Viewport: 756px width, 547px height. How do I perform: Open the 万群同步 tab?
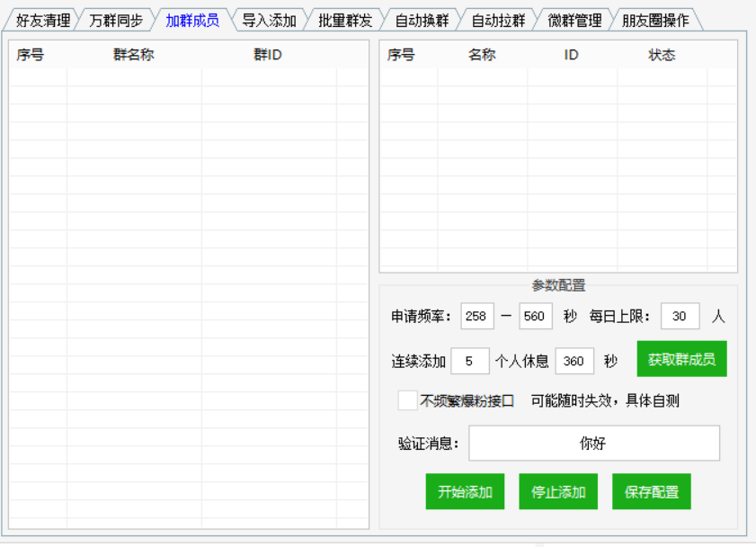pos(116,21)
